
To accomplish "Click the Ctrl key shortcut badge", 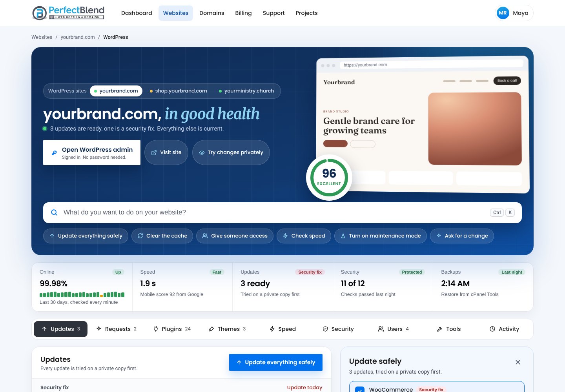I will click(497, 212).
